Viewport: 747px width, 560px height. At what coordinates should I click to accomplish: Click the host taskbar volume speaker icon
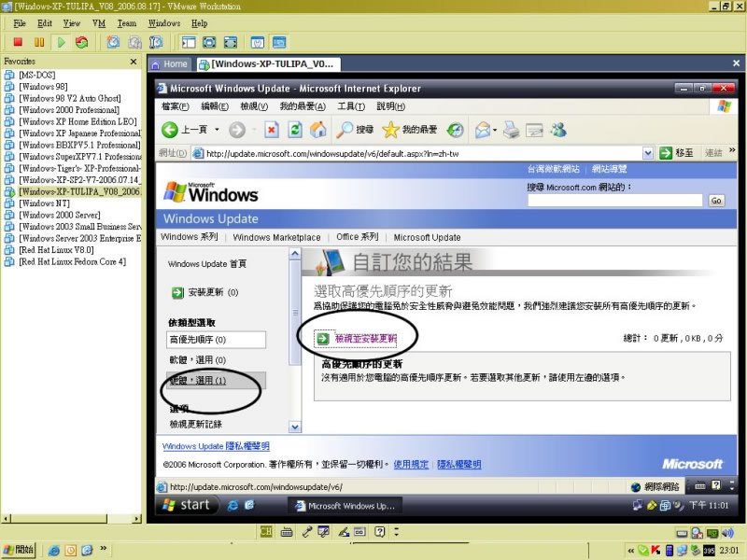[727, 533]
